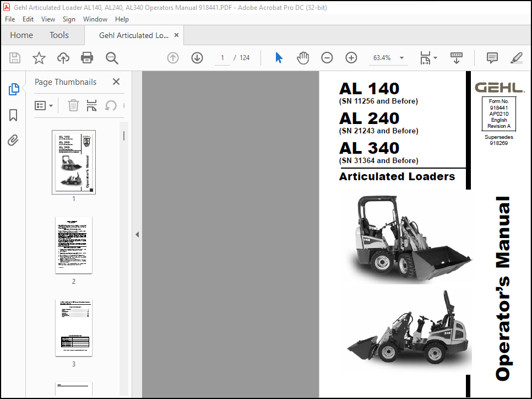
Task: Expand fit page options arrow
Action: pos(436,58)
